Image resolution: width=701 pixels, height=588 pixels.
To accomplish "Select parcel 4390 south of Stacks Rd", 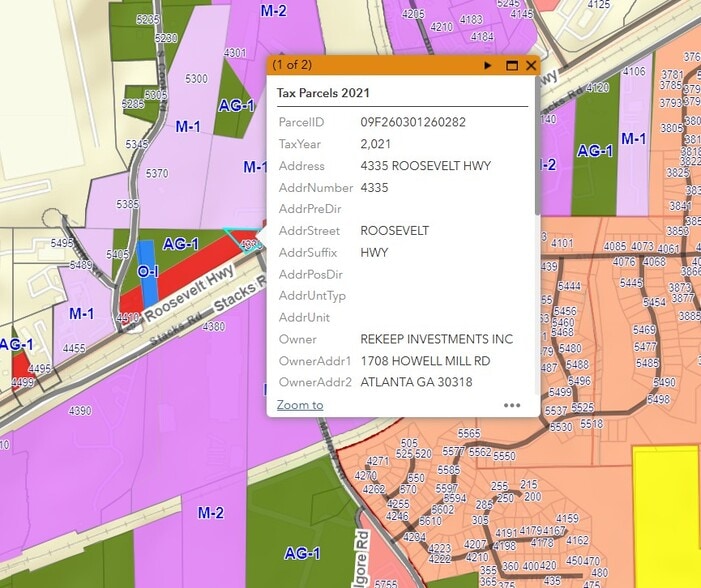I will point(80,411).
